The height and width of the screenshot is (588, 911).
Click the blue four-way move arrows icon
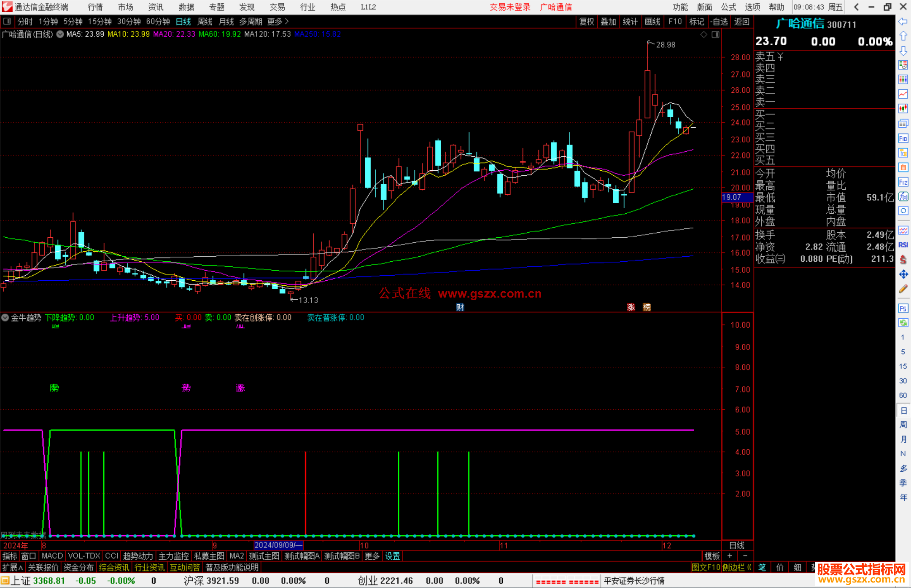903,274
